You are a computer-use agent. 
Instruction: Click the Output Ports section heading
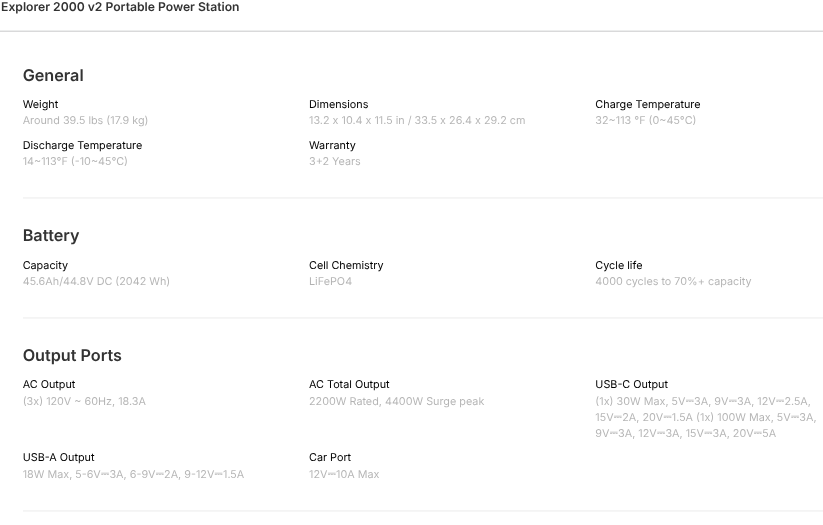tap(72, 356)
